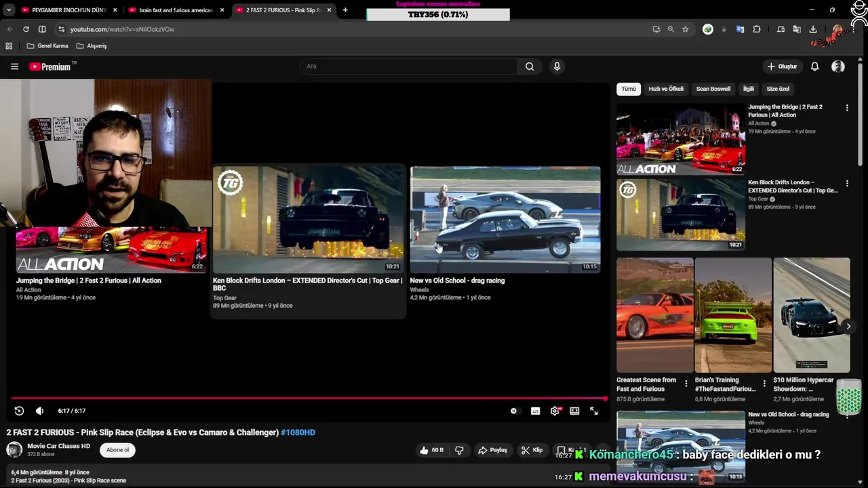Image resolution: width=868 pixels, height=488 pixels.
Task: Click the Oluştur create button
Action: click(x=782, y=66)
